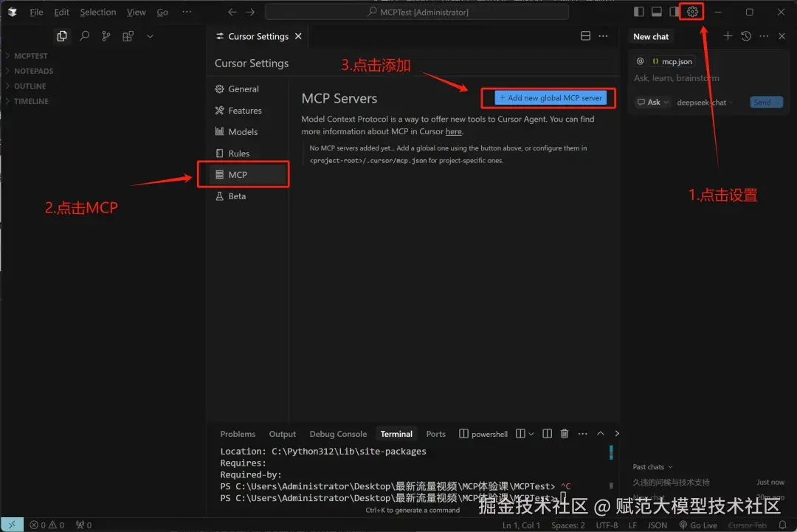Viewport: 797px width, 532px height.
Task: Open the File menu
Action: click(x=36, y=12)
